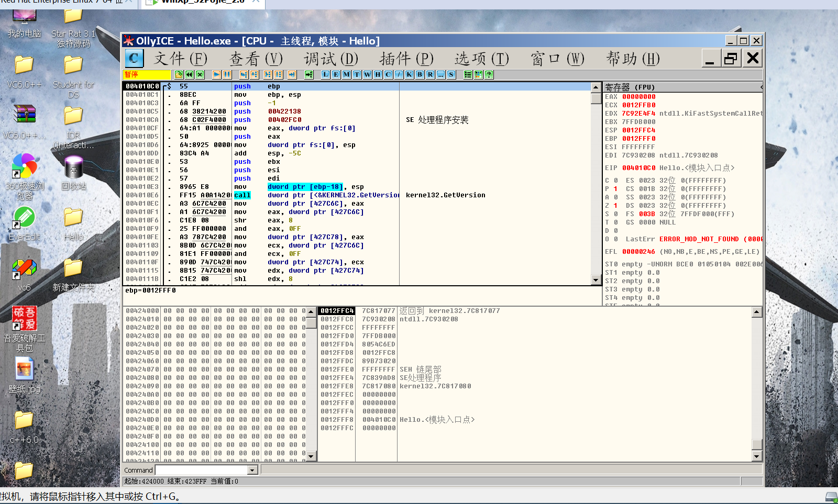The height and width of the screenshot is (504, 838).
Task: Open the 选项(T) menu
Action: (x=482, y=59)
